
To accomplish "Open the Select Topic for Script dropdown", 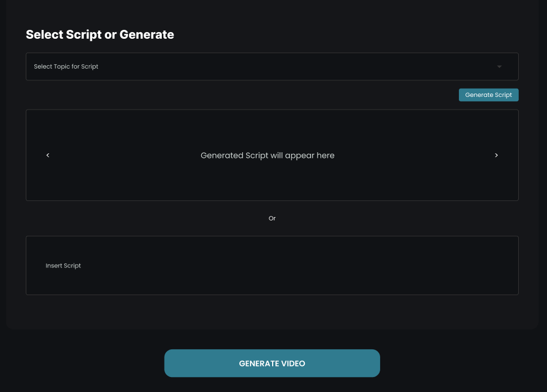I will 272,66.
